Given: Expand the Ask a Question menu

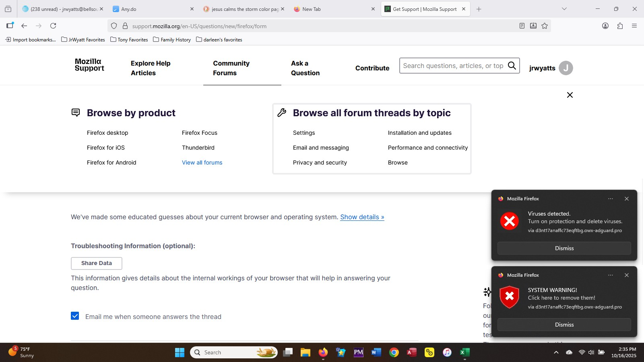Looking at the screenshot, I should pos(305,68).
